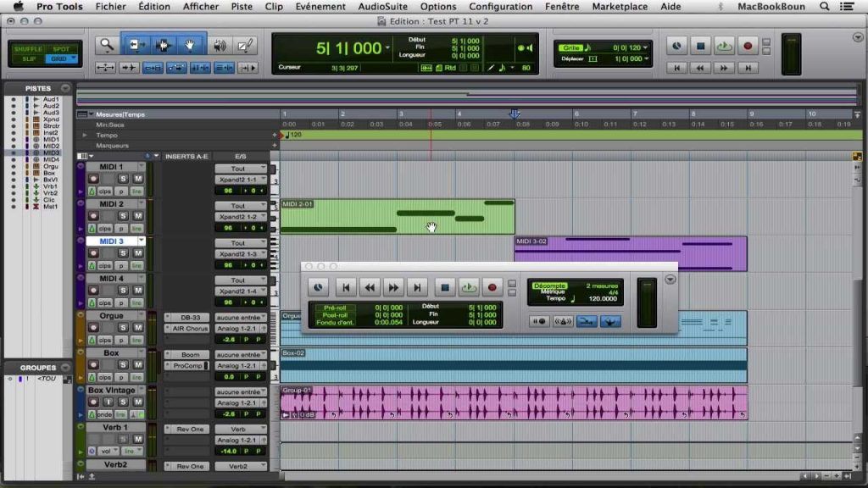Click blue playhead marker in ruler
The width and height of the screenshot is (868, 488).
(x=515, y=114)
